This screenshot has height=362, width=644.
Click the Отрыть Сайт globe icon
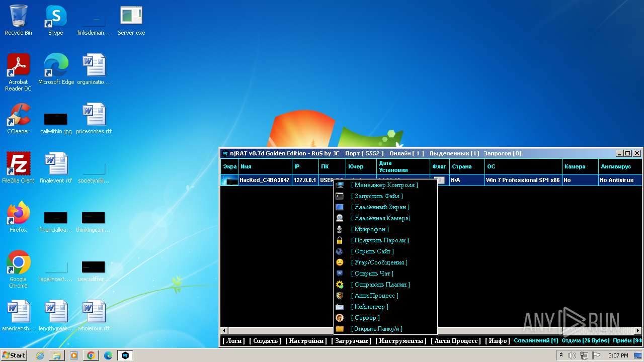[x=340, y=251]
